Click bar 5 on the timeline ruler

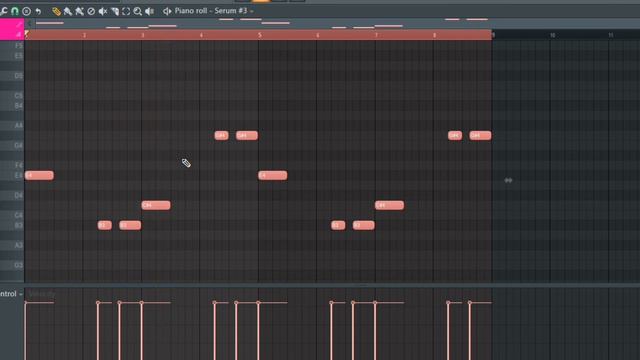[260, 35]
